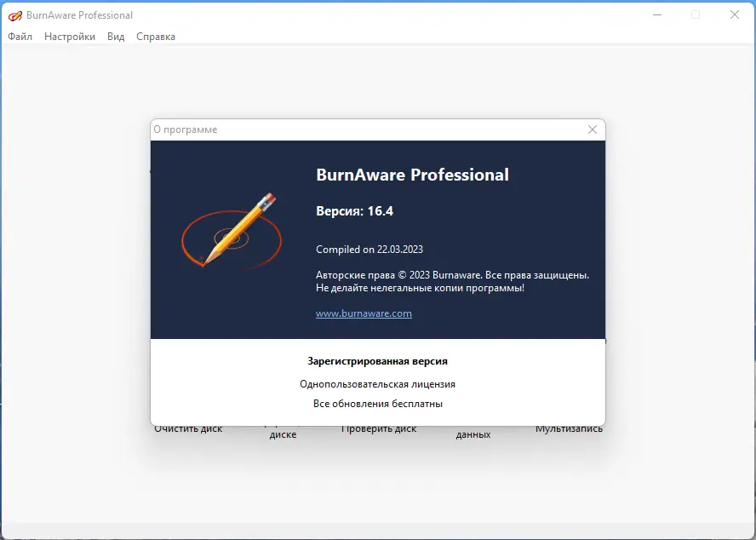Image resolution: width=756 pixels, height=540 pixels.
Task: Click the Зарегистрированная версия heading
Action: [x=377, y=361]
